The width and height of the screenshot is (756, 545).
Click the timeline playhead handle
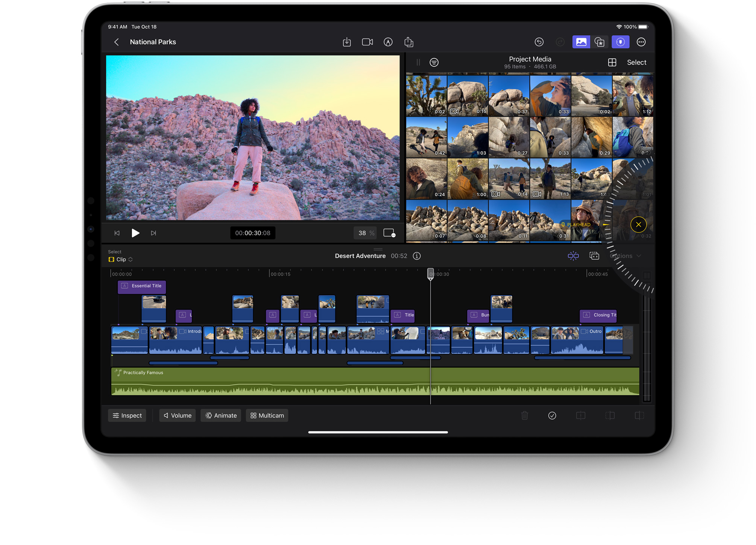tap(430, 274)
